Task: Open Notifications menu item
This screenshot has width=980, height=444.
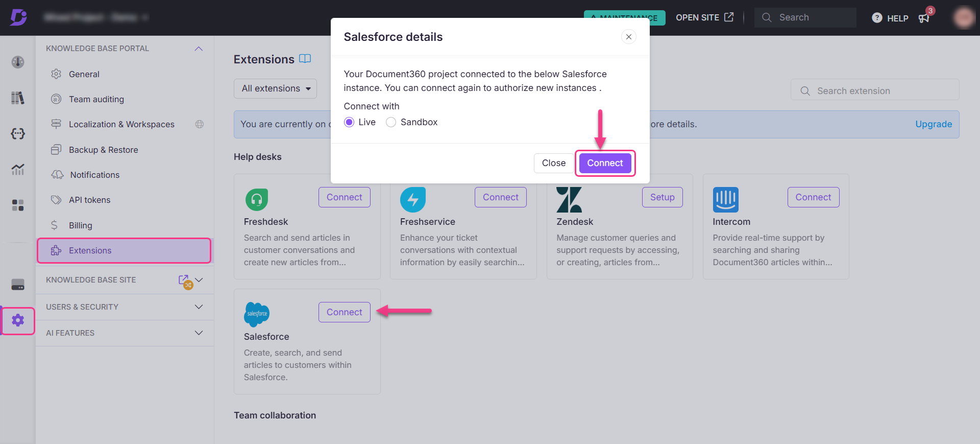Action: pyautogui.click(x=124, y=175)
